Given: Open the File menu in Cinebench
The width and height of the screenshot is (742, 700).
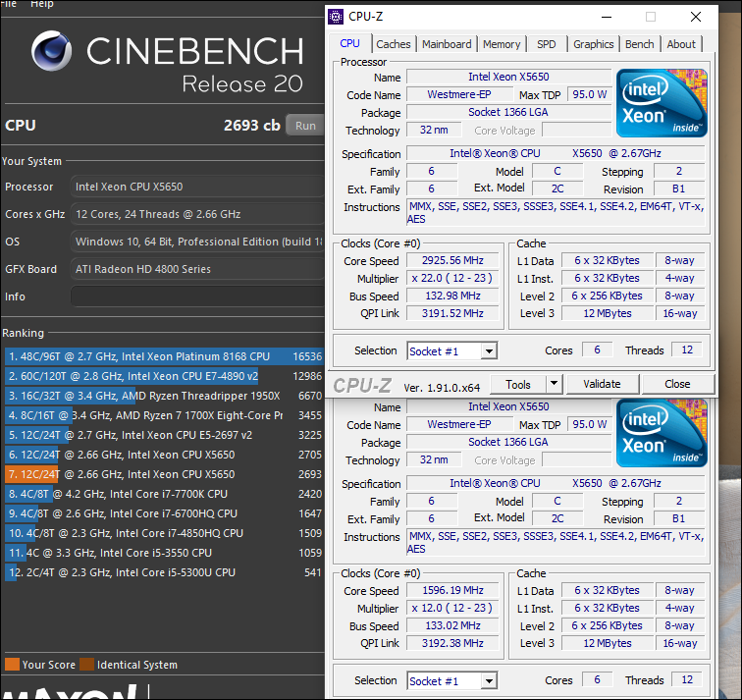Looking at the screenshot, I should pyautogui.click(x=9, y=4).
